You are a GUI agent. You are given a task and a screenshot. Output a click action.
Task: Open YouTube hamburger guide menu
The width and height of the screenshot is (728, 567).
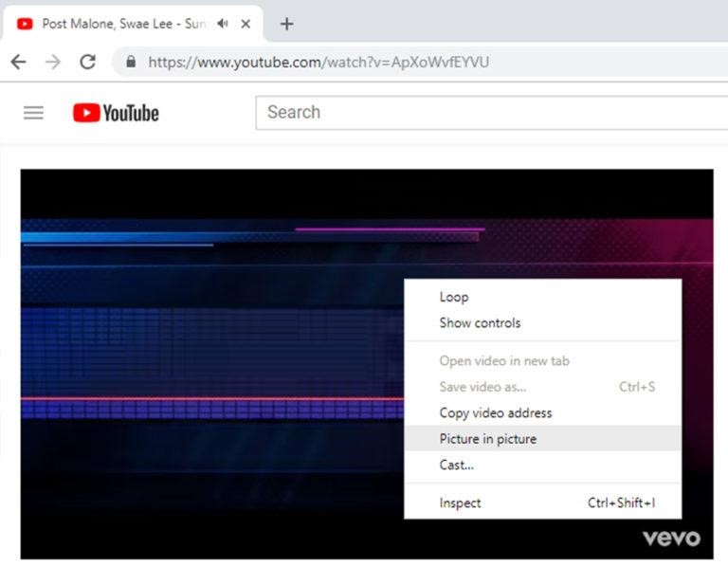pyautogui.click(x=33, y=113)
